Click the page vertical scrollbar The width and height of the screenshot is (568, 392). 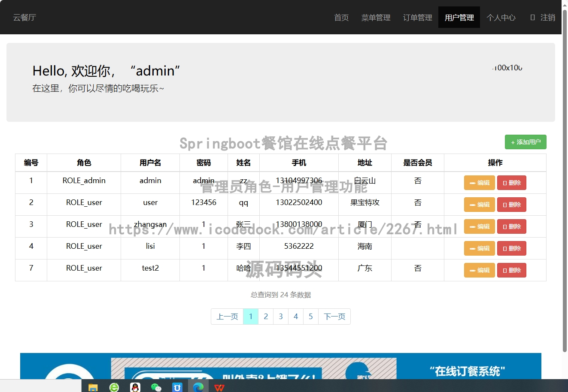[x=565, y=180]
